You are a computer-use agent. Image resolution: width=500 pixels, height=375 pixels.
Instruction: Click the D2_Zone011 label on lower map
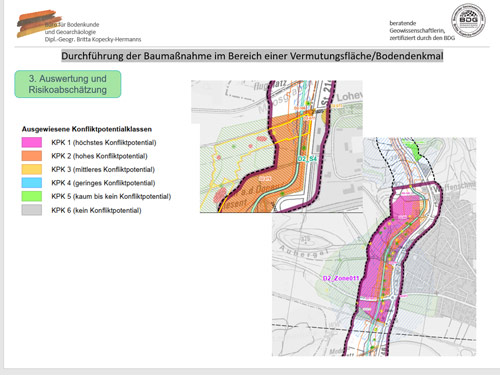coord(341,278)
